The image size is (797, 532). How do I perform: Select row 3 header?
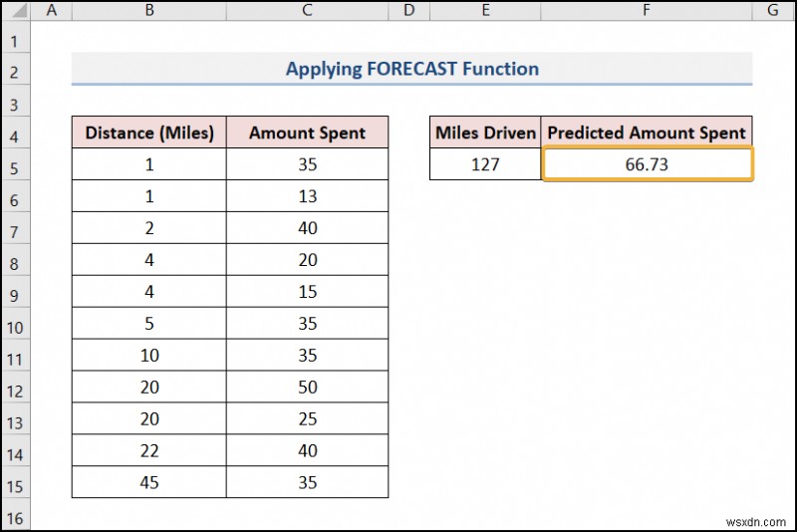[x=16, y=101]
